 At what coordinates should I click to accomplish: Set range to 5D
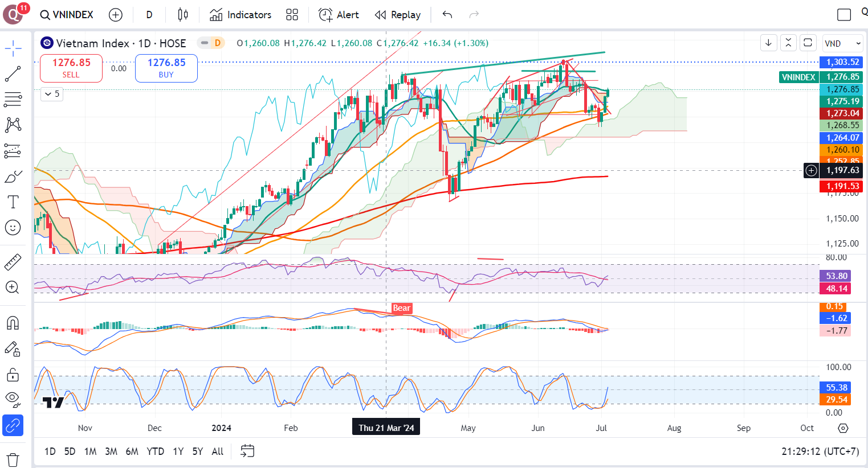(x=70, y=451)
